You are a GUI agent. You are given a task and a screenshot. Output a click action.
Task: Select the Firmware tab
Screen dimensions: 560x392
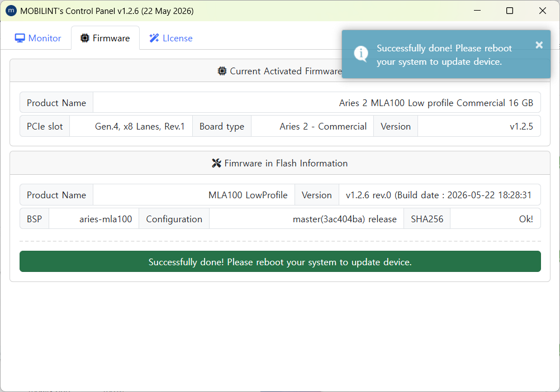click(105, 38)
